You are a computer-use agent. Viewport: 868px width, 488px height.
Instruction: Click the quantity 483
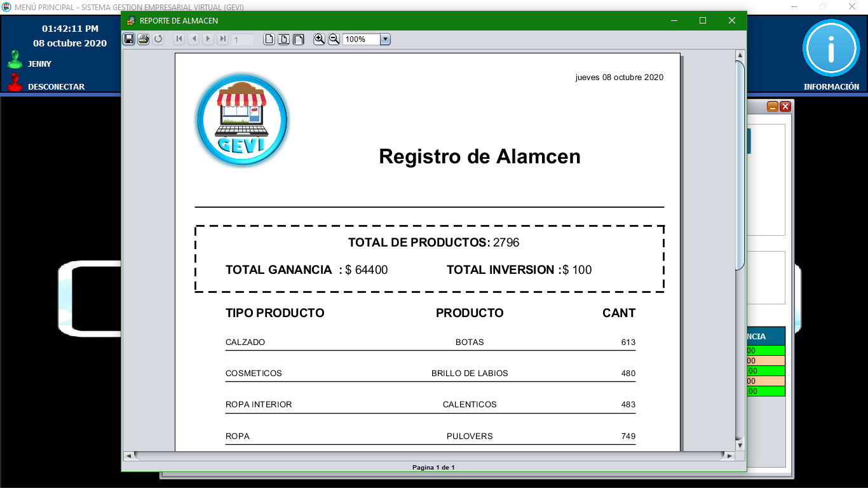(x=628, y=405)
